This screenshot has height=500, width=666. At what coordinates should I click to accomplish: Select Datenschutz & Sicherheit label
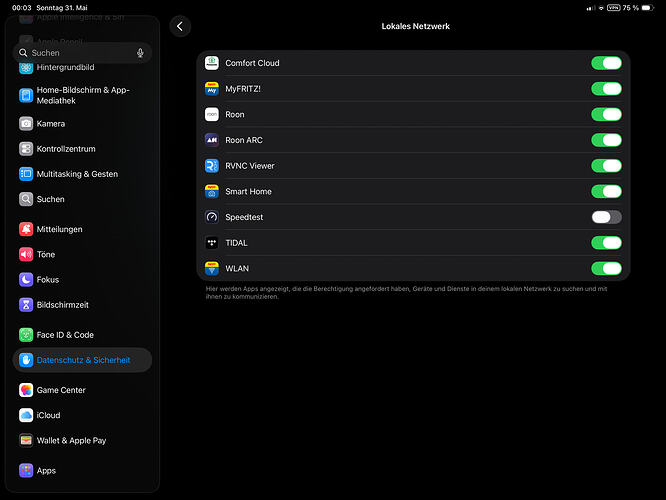tap(83, 360)
